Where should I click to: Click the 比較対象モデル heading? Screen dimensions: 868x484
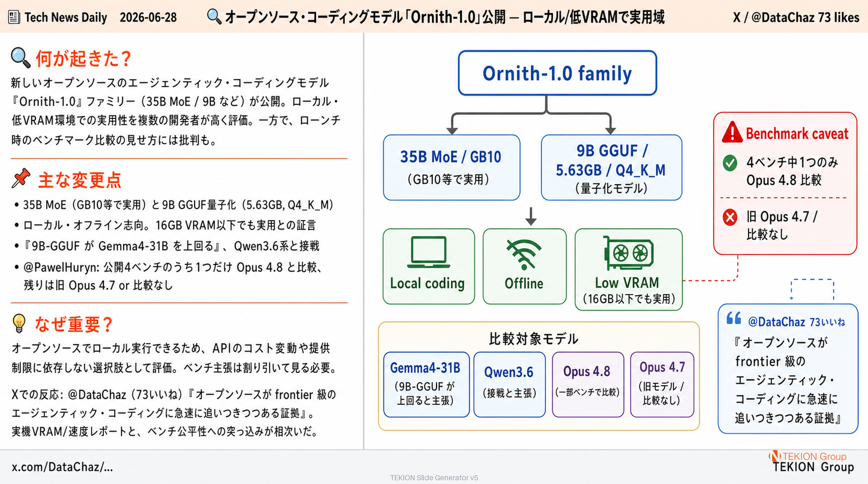[x=534, y=339]
